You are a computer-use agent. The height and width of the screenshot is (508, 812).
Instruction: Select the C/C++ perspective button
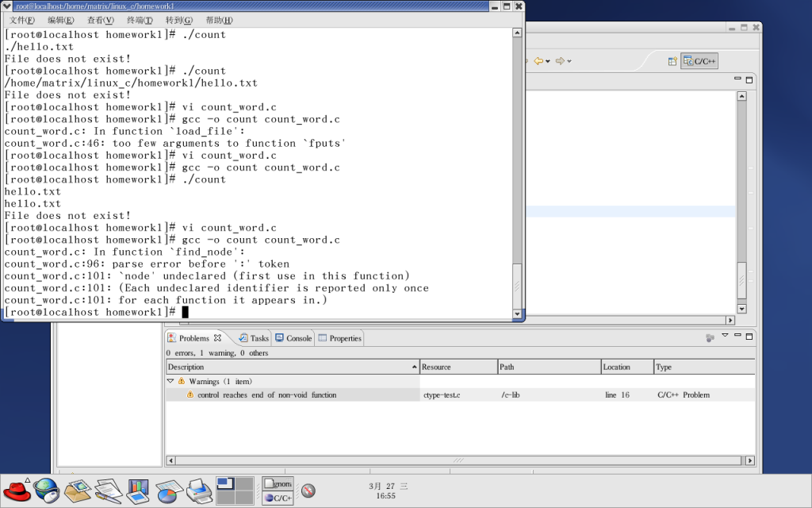coord(699,61)
